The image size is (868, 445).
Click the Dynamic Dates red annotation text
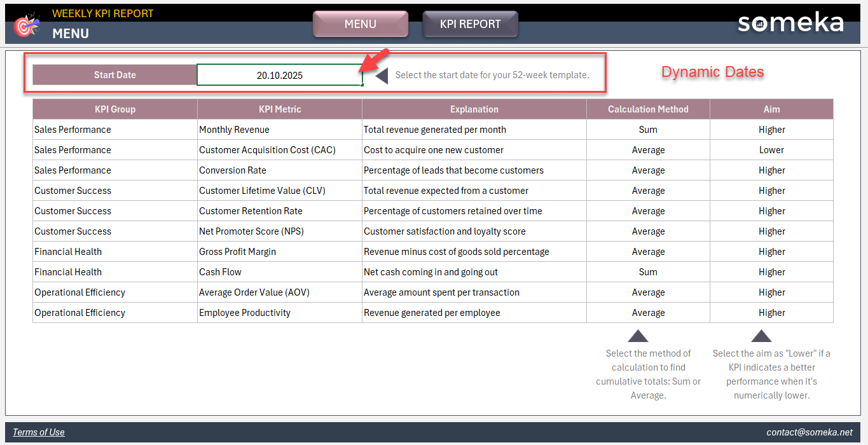click(712, 72)
